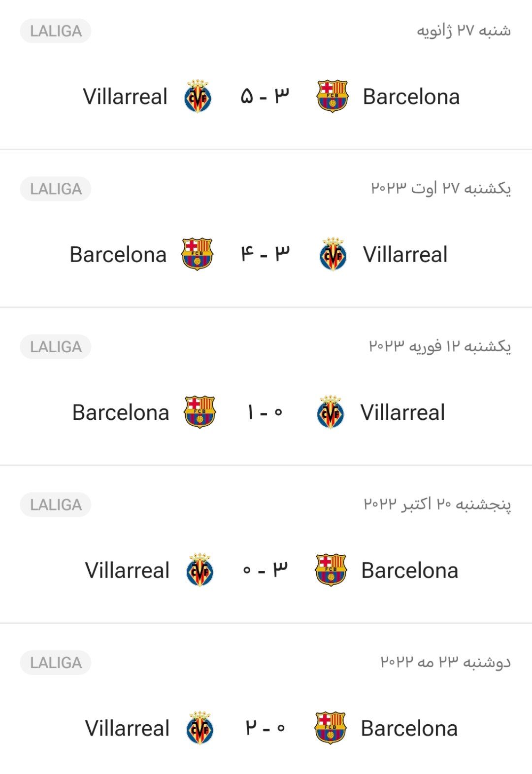Click Barcelona team name in 0-3 match
This screenshot has height=774, width=532.
click(x=410, y=571)
